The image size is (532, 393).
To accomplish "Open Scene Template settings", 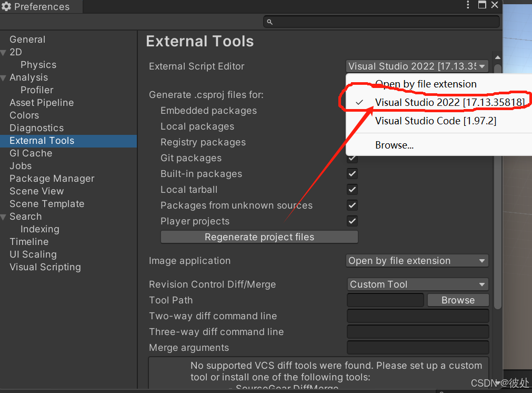I will [47, 204].
